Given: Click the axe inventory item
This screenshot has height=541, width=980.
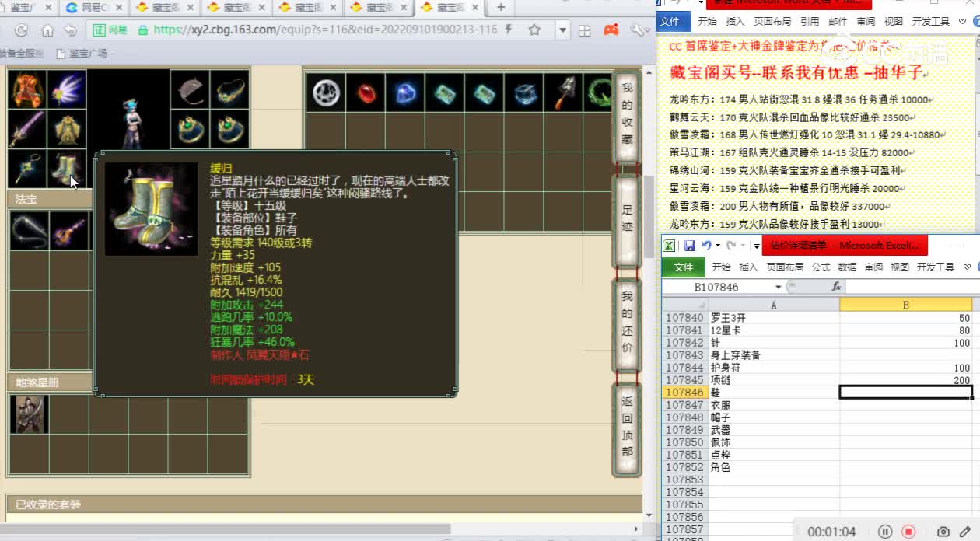Looking at the screenshot, I should coord(564,93).
